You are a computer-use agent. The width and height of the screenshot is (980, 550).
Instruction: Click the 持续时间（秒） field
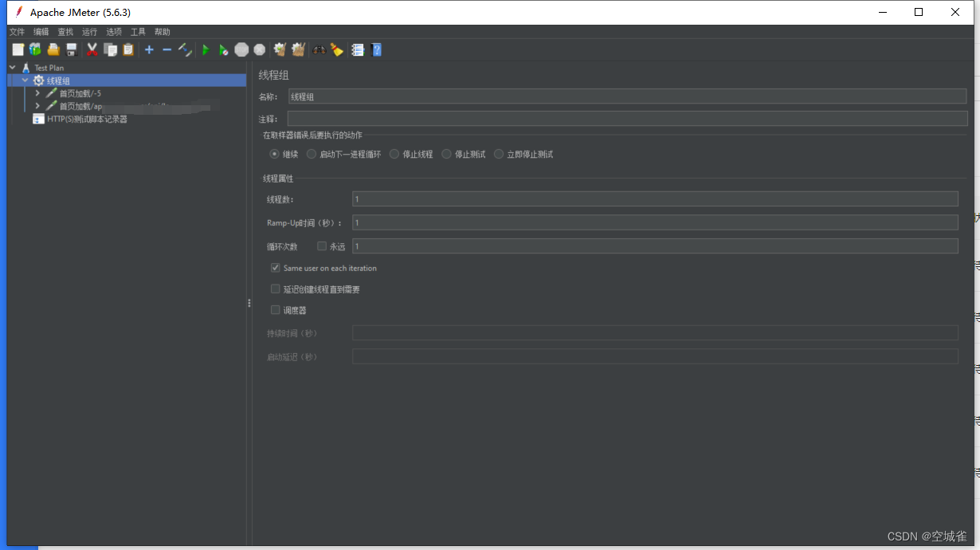click(655, 333)
